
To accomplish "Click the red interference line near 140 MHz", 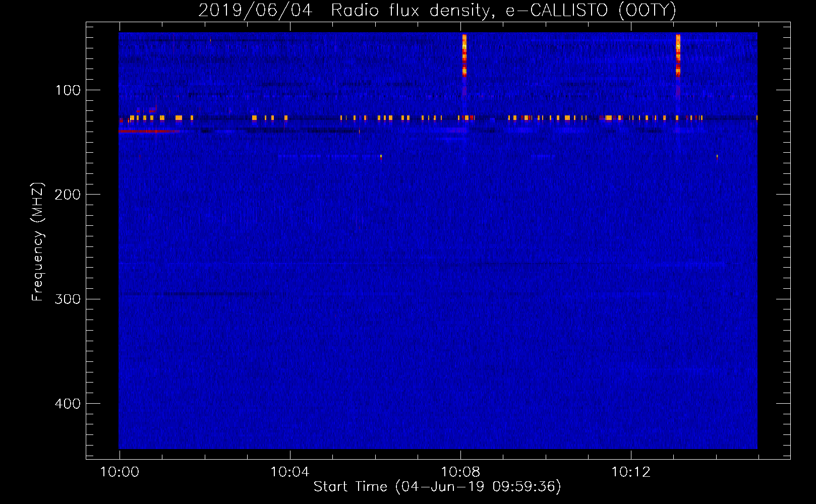I will point(149,131).
